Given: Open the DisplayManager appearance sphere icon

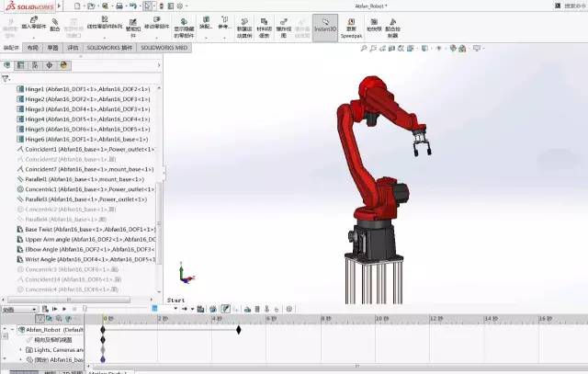Looking at the screenshot, I should pyautogui.click(x=62, y=66).
